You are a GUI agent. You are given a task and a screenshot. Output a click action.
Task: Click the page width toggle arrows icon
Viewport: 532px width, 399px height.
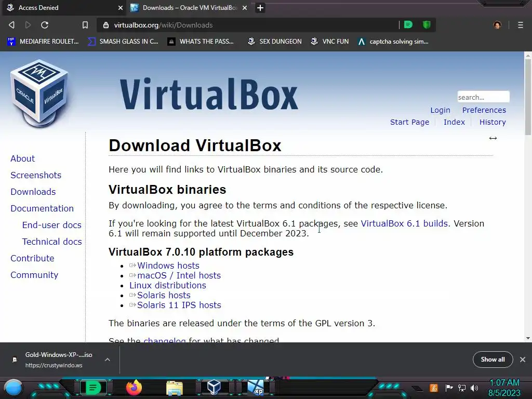pos(493,138)
